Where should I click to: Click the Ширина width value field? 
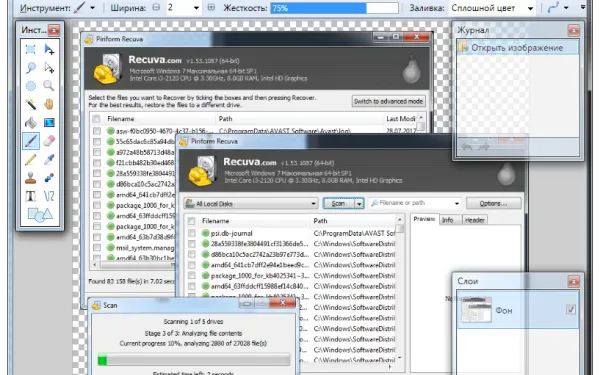(x=179, y=8)
